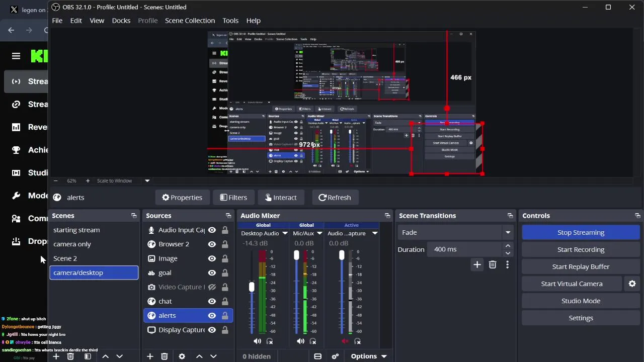
Task: Move source up in Sources list
Action: pyautogui.click(x=199, y=356)
